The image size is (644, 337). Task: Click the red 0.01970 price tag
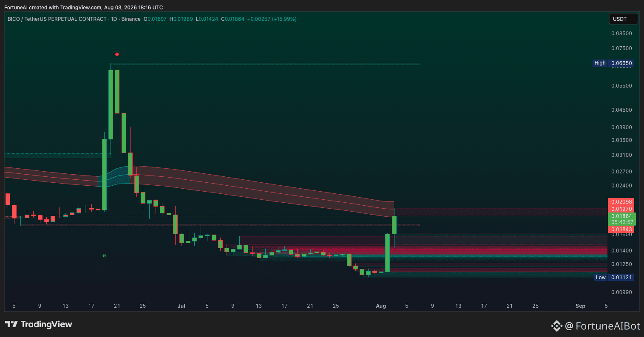tap(621, 209)
